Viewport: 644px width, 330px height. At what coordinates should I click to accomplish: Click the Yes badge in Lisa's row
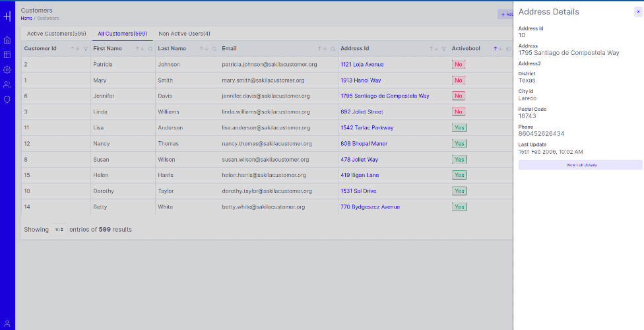pyautogui.click(x=460, y=128)
